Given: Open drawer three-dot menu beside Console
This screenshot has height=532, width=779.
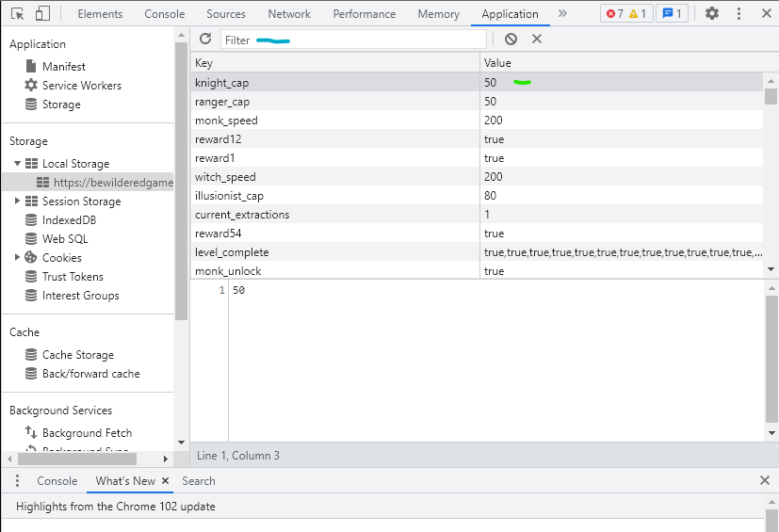Looking at the screenshot, I should point(17,480).
